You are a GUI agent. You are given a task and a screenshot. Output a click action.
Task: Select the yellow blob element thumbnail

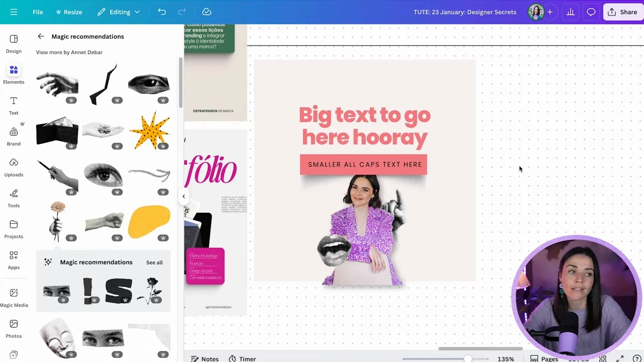pos(149,220)
